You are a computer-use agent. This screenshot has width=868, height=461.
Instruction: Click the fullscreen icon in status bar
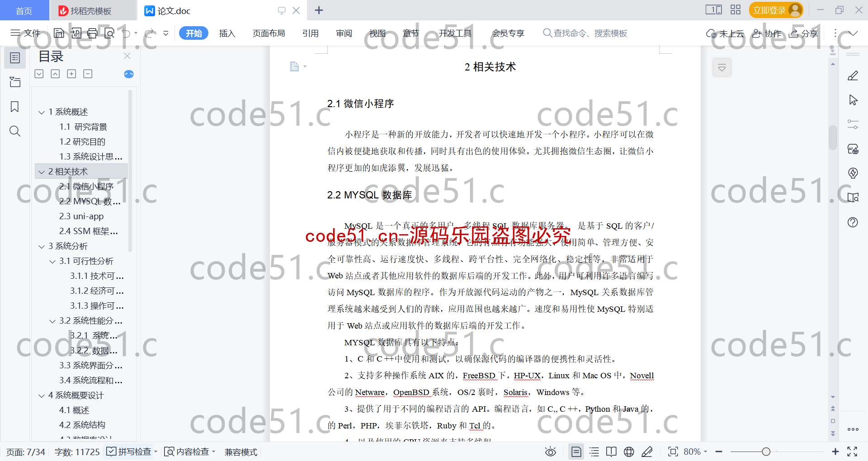tap(852, 452)
